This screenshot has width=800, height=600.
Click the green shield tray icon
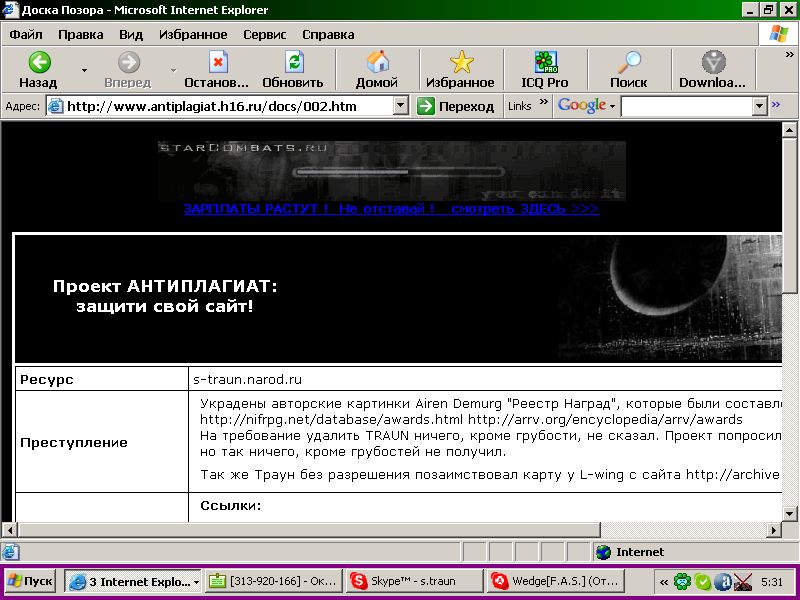[x=703, y=582]
